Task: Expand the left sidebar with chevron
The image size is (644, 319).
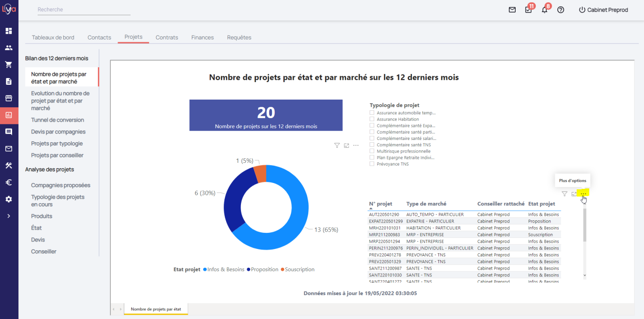Action: pyautogui.click(x=9, y=216)
